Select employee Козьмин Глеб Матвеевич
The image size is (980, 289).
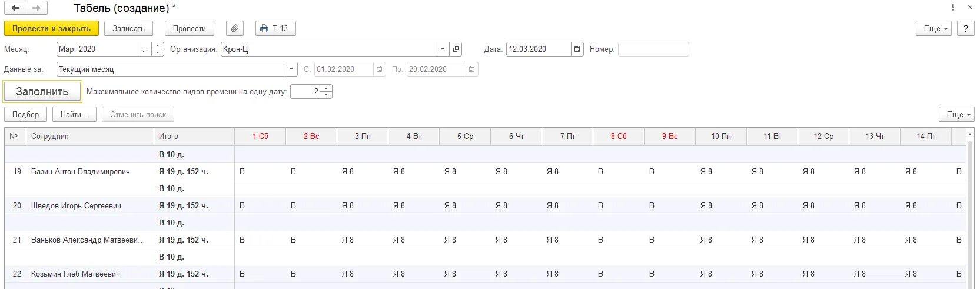pos(75,274)
